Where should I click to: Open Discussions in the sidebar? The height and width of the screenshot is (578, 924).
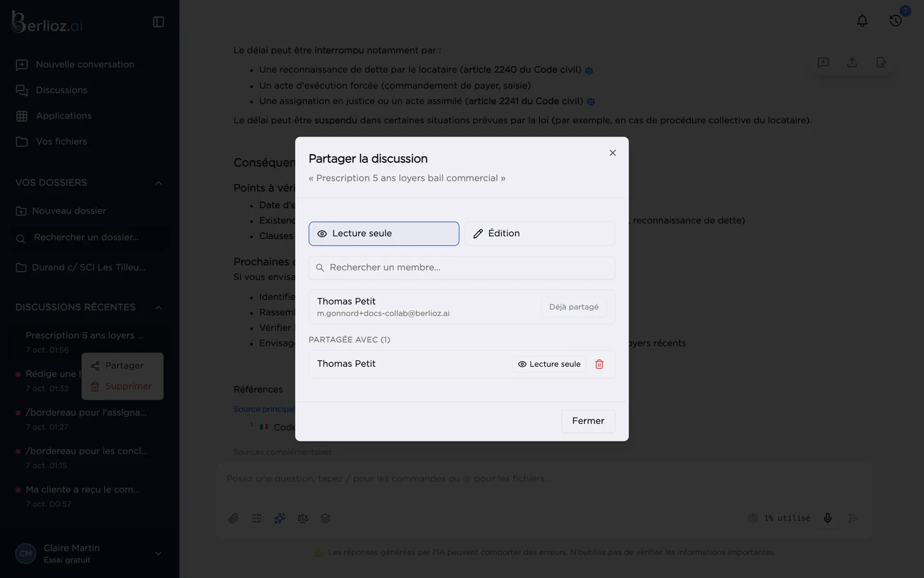pyautogui.click(x=51, y=91)
